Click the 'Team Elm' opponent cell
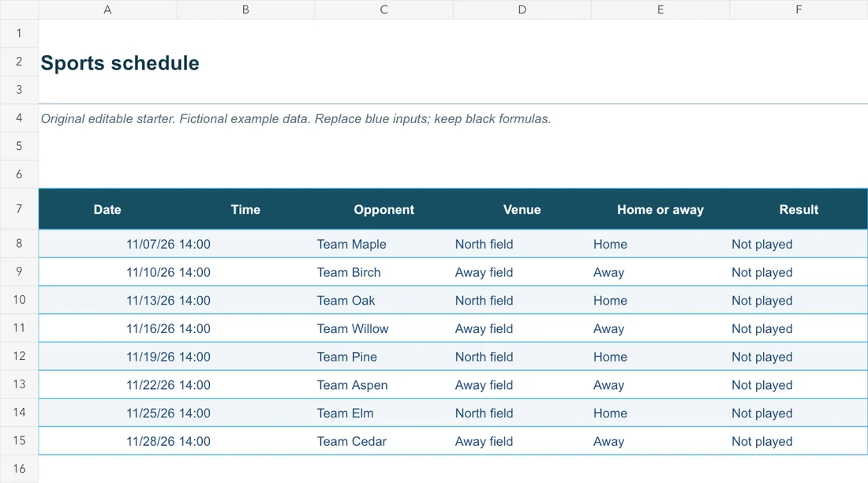Screen dimensions: 868x483 click(x=383, y=414)
